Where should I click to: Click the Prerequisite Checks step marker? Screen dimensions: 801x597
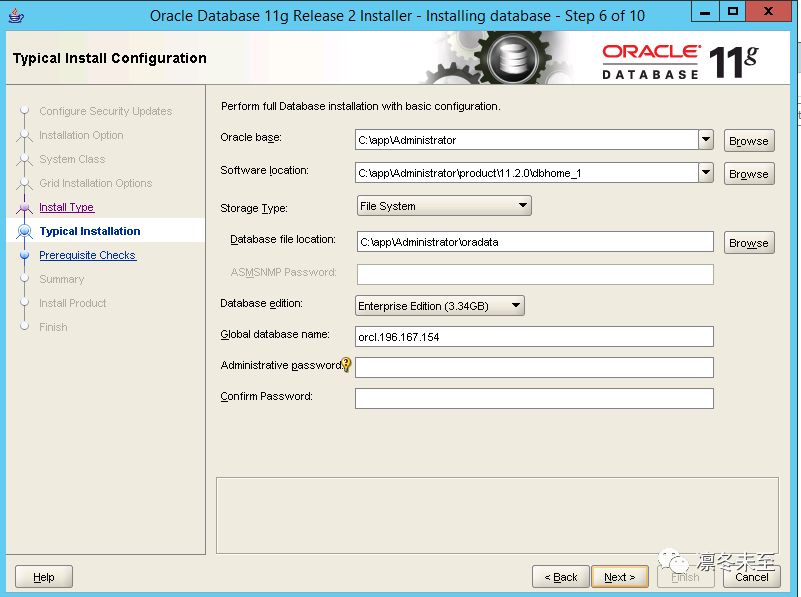(x=24, y=255)
